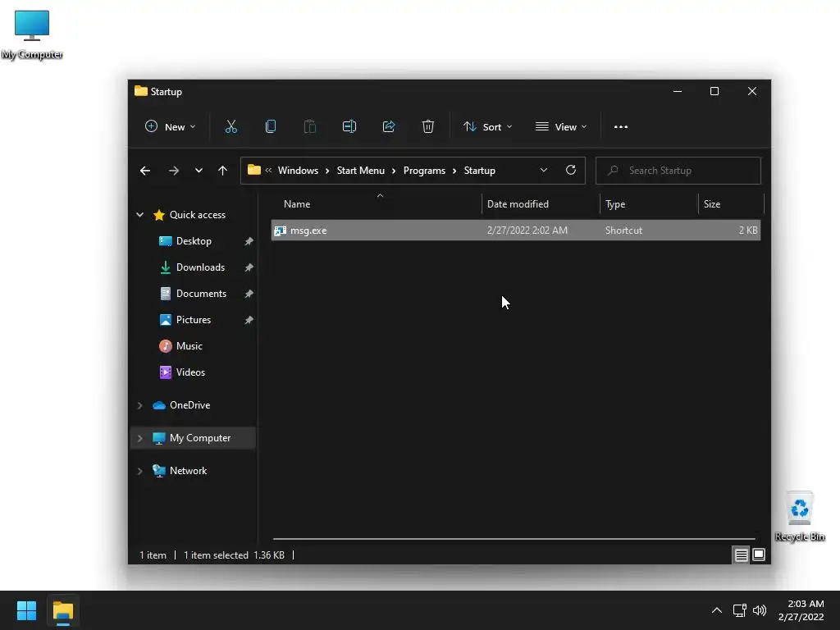840x630 pixels.
Task: Click Start Menu breadcrumb segment
Action: click(x=361, y=171)
